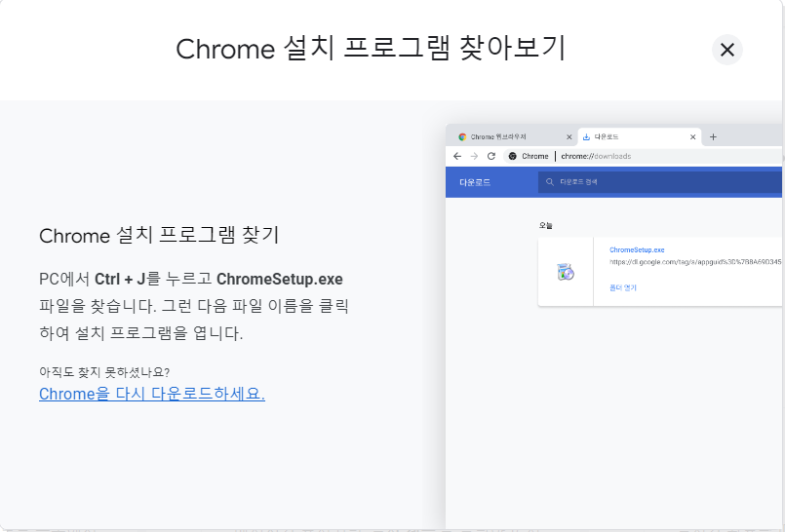Click the dl.google.com download URL text
This screenshot has height=532, width=785.
(x=695, y=262)
